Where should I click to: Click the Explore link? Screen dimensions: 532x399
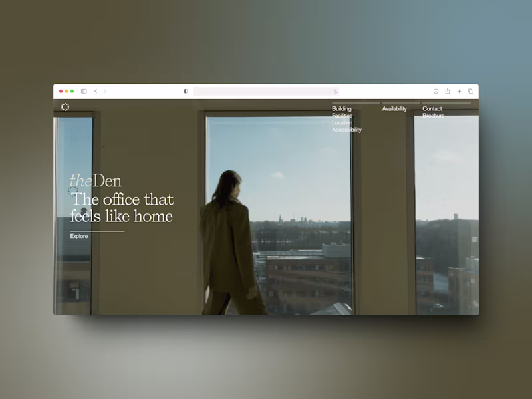click(x=79, y=236)
